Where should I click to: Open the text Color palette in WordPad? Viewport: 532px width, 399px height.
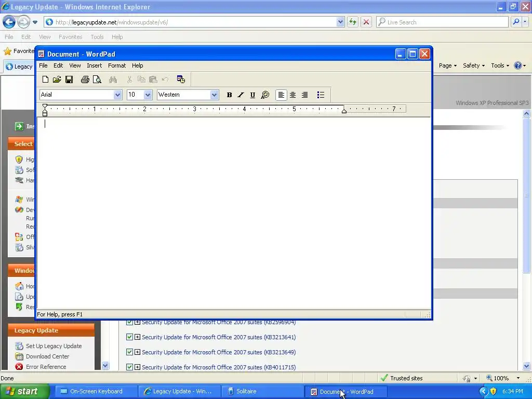coord(265,95)
